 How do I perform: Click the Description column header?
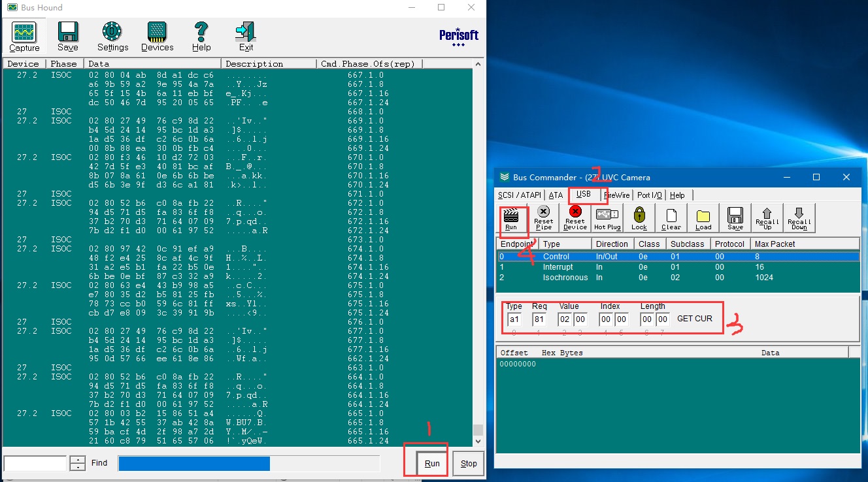[269, 64]
